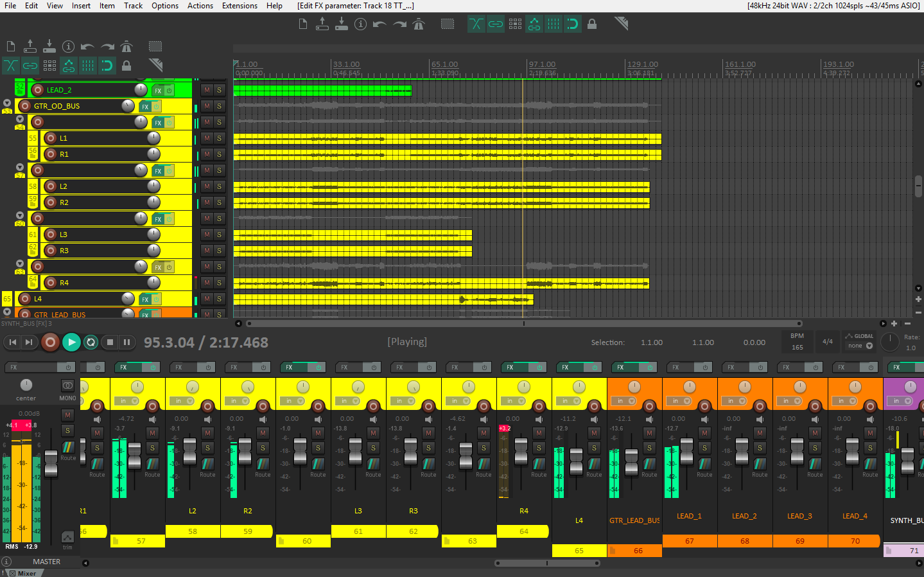Click the master volume fader handle
Image resolution: width=924 pixels, height=577 pixels.
(51, 463)
